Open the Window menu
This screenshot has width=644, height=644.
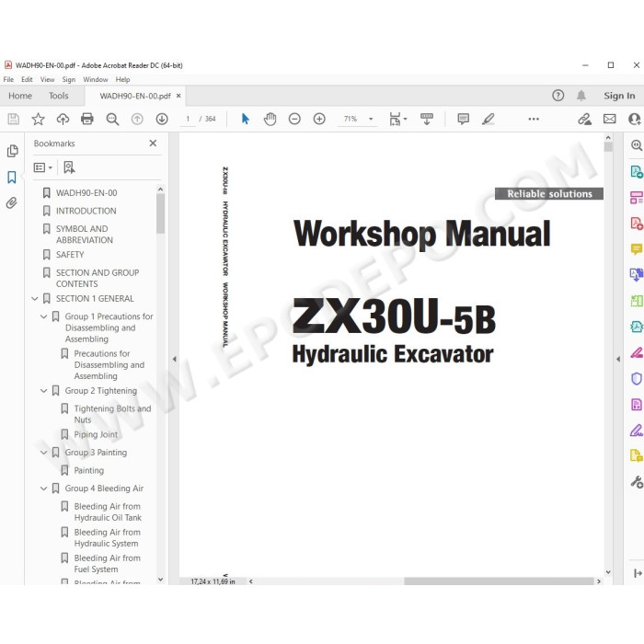point(96,80)
